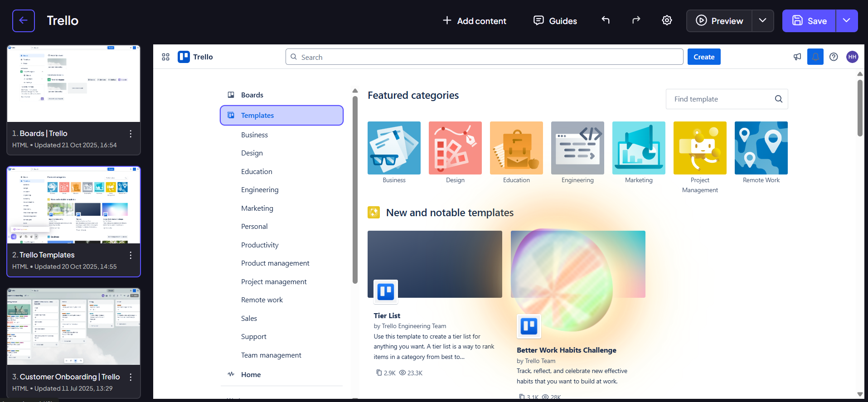Open the Trello app switcher grid icon
The width and height of the screenshot is (868, 402).
166,57
